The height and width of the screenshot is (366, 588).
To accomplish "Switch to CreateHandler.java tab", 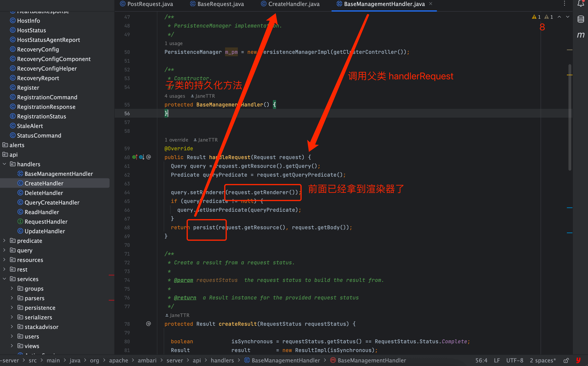I will [x=293, y=4].
